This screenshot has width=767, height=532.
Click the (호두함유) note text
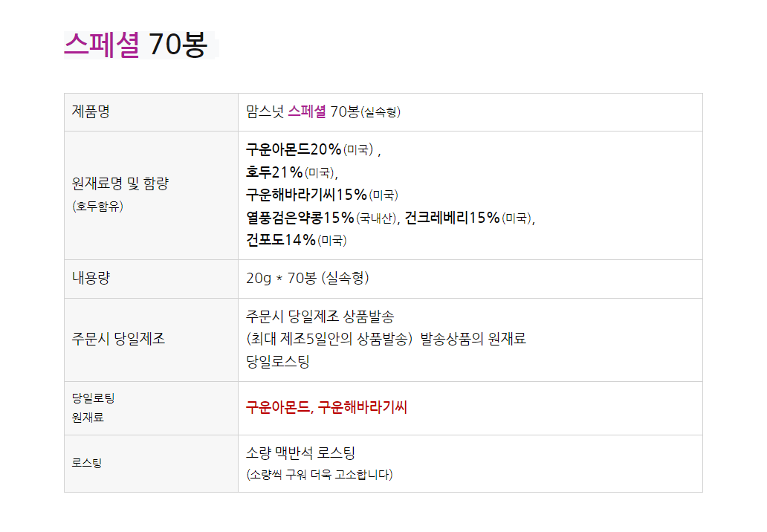click(97, 207)
